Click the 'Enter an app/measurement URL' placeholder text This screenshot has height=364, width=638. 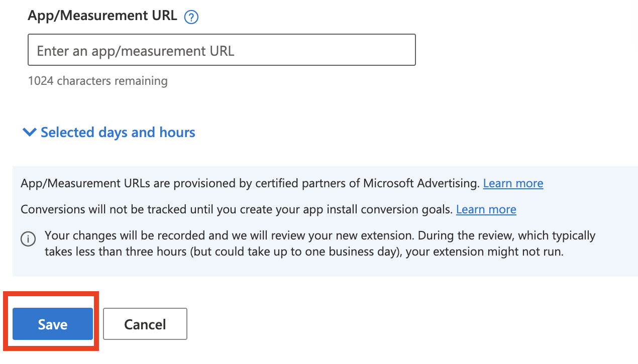[x=136, y=51]
